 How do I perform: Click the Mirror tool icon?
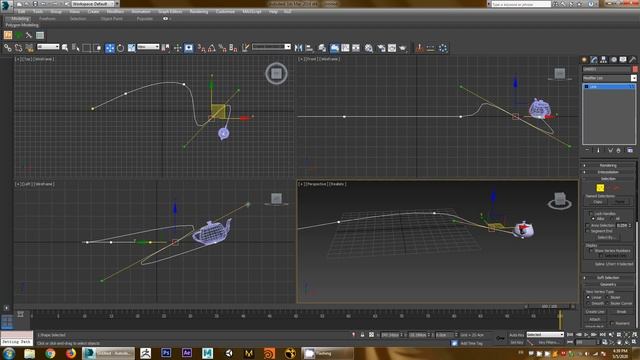(x=298, y=48)
